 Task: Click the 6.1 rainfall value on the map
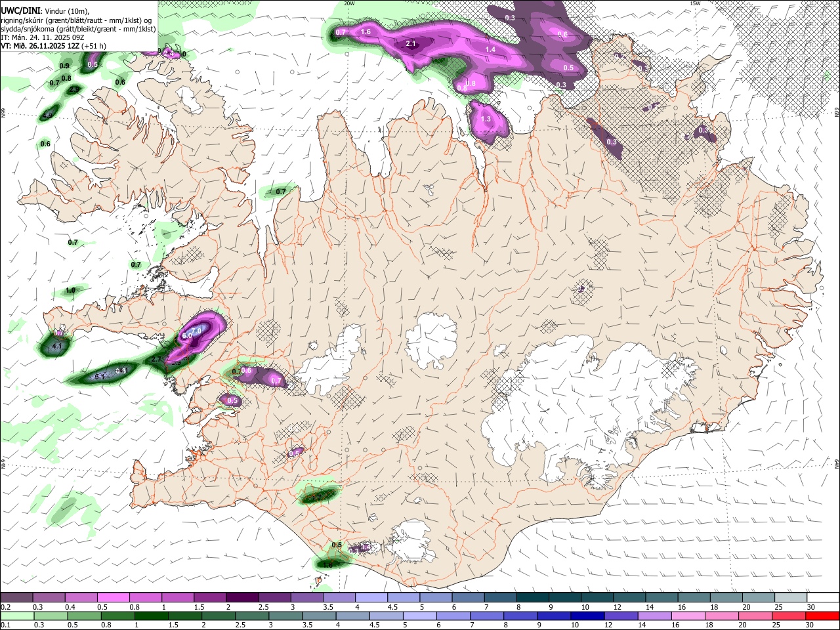[x=100, y=377]
